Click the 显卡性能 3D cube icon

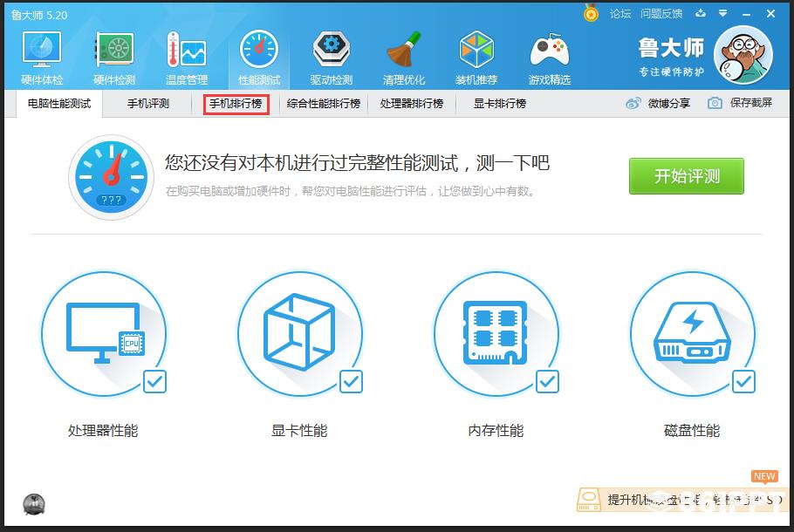pyautogui.click(x=300, y=333)
